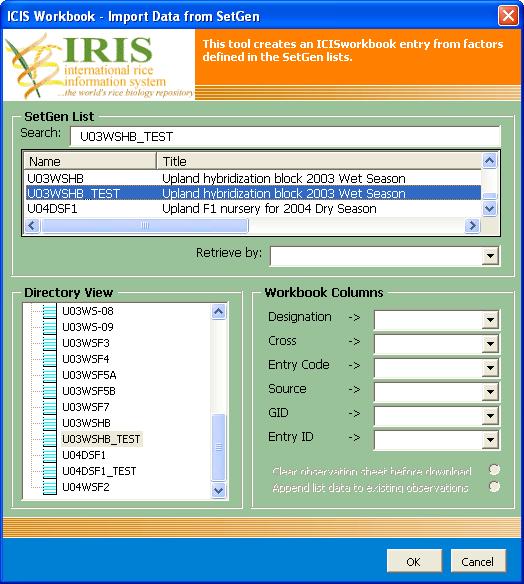Click the Search input field

click(x=285, y=136)
